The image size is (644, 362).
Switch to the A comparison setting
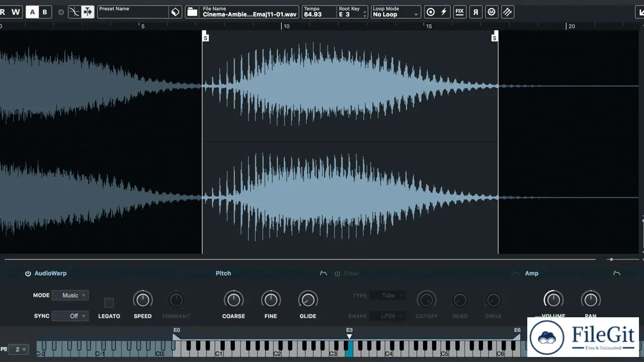(32, 12)
